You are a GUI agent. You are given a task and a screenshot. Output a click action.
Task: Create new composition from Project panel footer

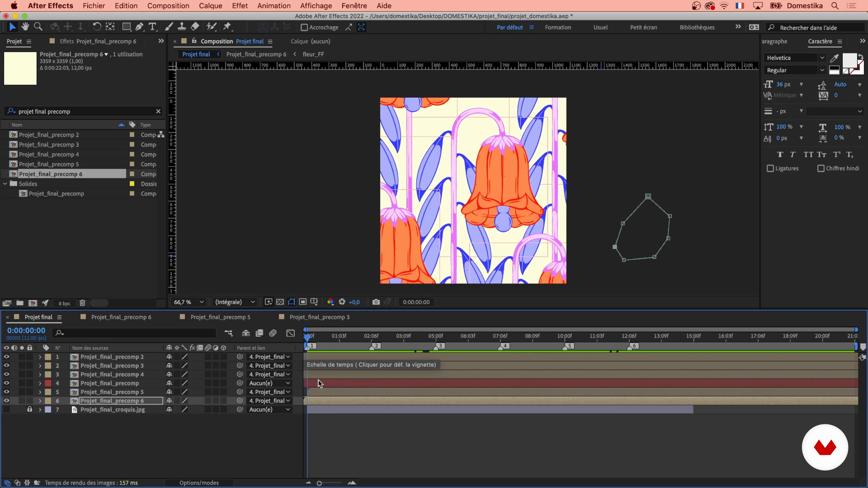tap(33, 303)
